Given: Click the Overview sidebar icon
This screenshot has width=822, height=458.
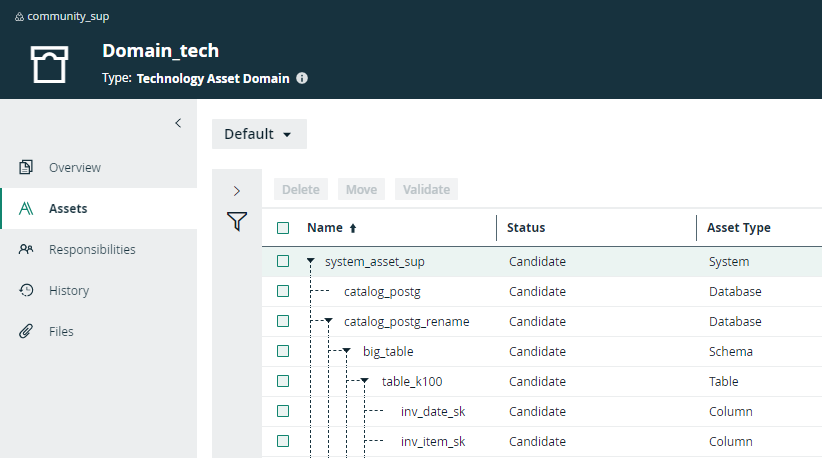Looking at the screenshot, I should [x=27, y=167].
